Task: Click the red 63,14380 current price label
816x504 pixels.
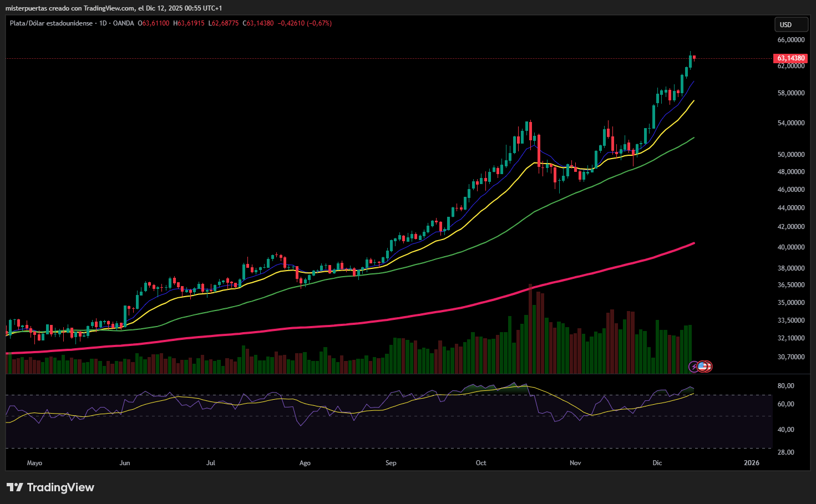Action: [790, 58]
